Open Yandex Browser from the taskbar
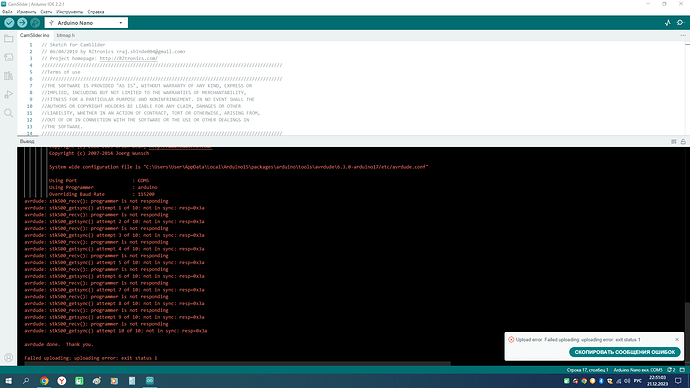The height and width of the screenshot is (388, 690). pyautogui.click(x=62, y=381)
